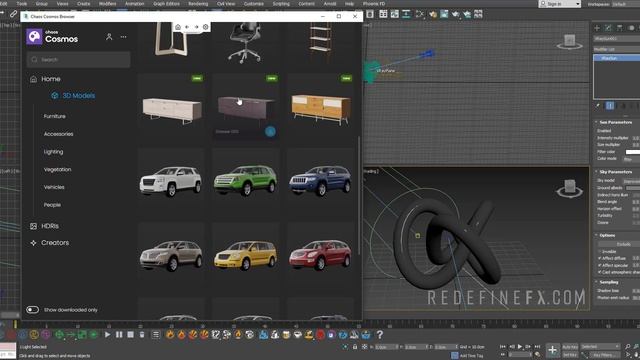Download the dark purple dresser model

(x=270, y=131)
